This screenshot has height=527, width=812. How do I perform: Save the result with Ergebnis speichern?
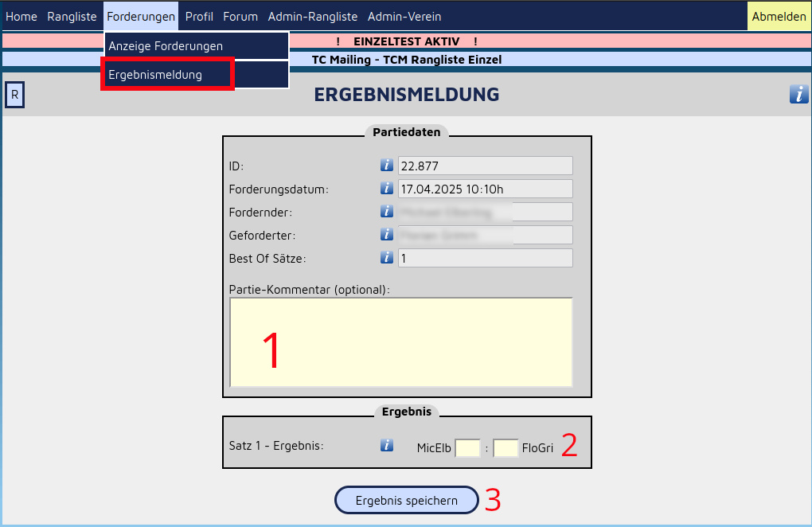[x=407, y=501]
